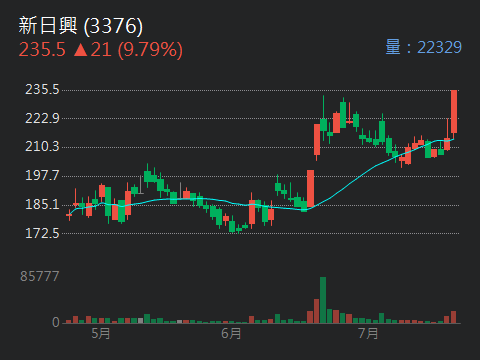This screenshot has width=480, height=360.
Task: Click the 222.9 price axis label
Action: [42, 118]
